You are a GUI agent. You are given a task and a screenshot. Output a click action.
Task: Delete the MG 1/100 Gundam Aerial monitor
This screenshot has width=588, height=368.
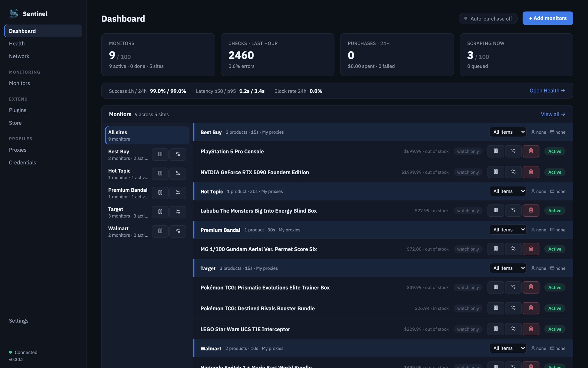pyautogui.click(x=531, y=249)
